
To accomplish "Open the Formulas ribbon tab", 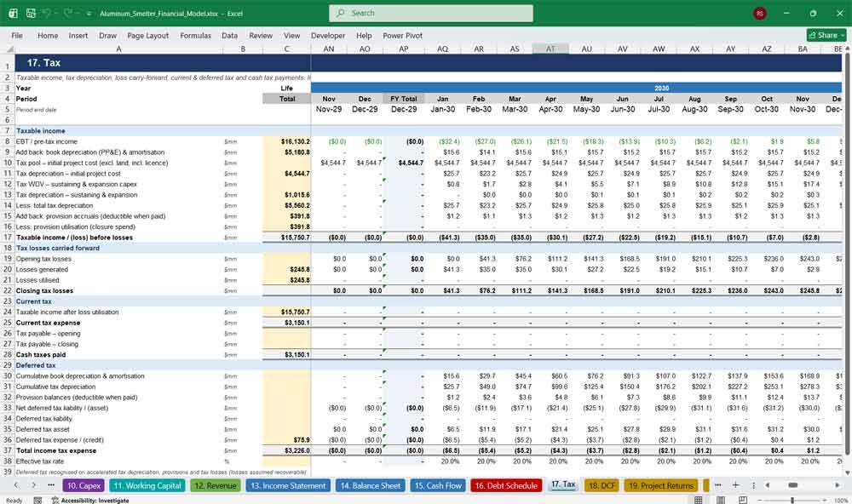I will 196,35.
